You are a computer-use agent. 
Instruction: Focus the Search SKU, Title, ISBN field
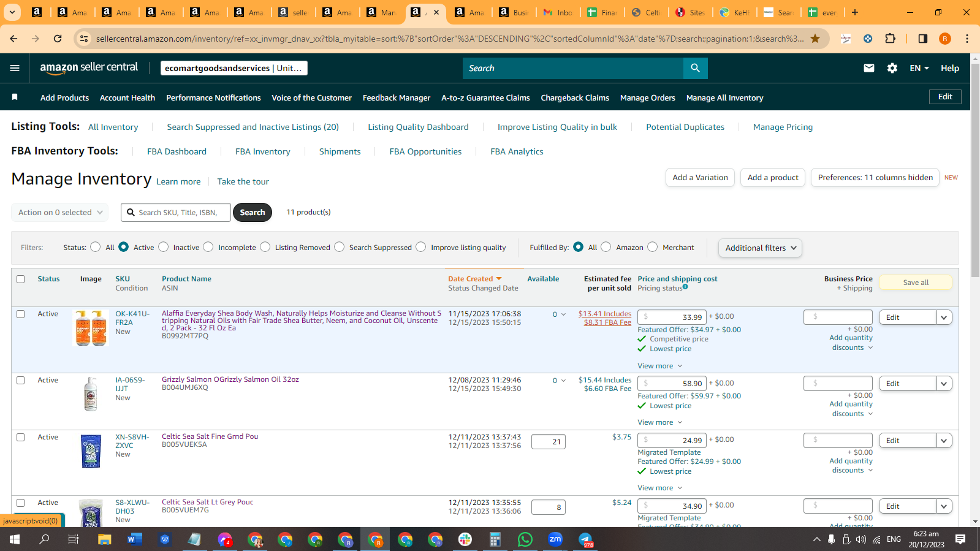tap(176, 213)
